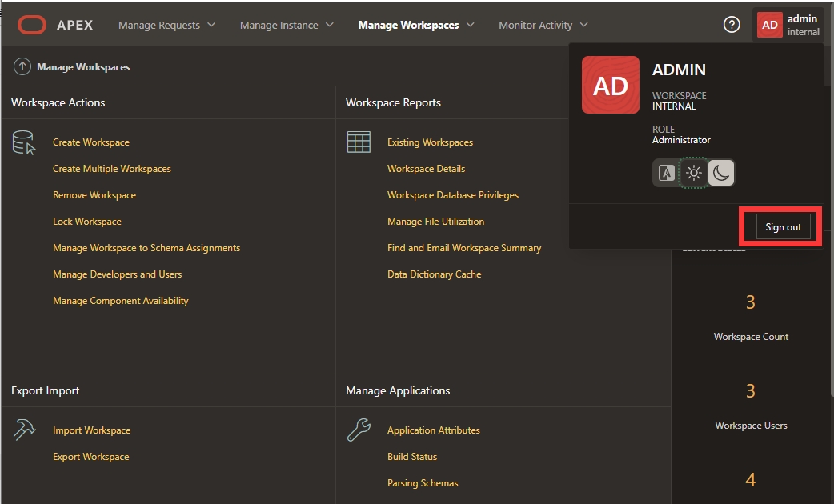This screenshot has height=504, width=834.
Task: Open the Create Workspace link
Action: pyautogui.click(x=91, y=142)
